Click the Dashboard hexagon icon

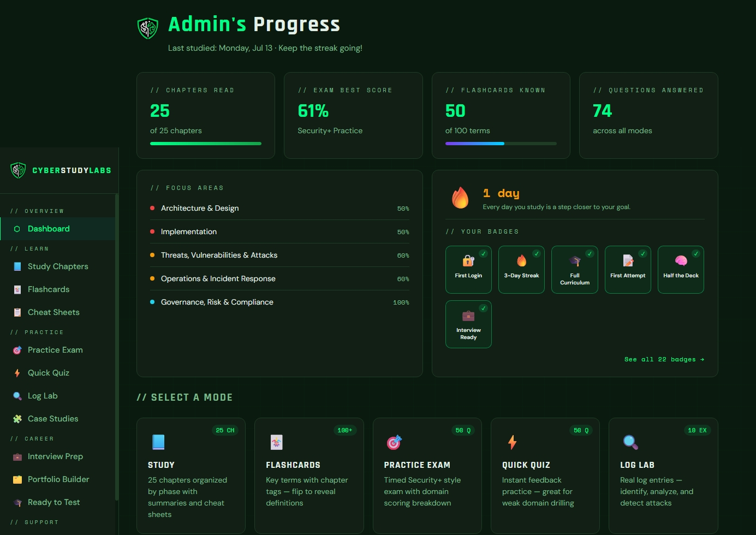click(17, 229)
